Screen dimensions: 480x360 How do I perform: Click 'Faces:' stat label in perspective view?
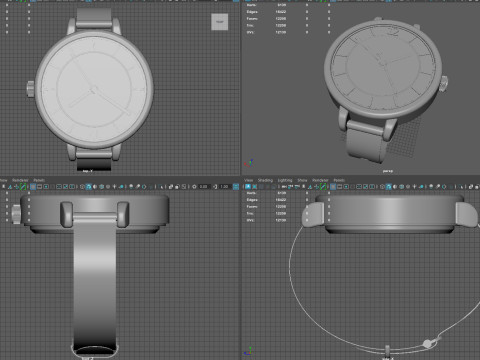pos(252,19)
